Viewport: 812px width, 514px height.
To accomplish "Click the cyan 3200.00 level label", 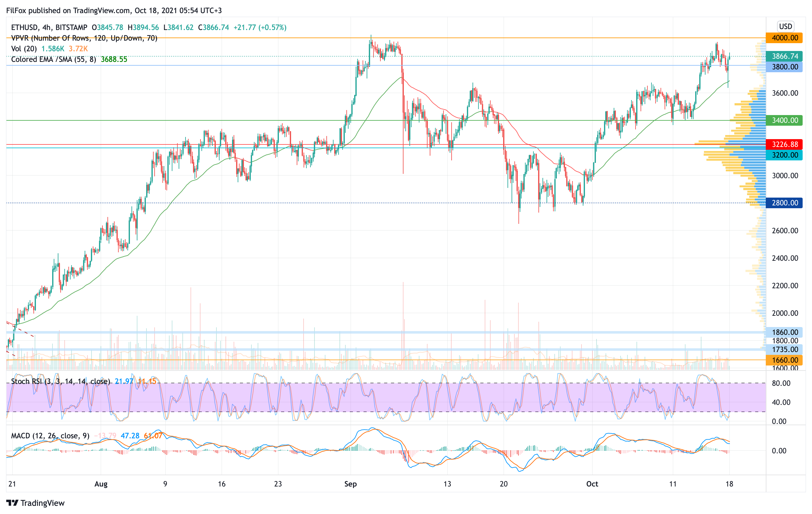I will point(784,155).
